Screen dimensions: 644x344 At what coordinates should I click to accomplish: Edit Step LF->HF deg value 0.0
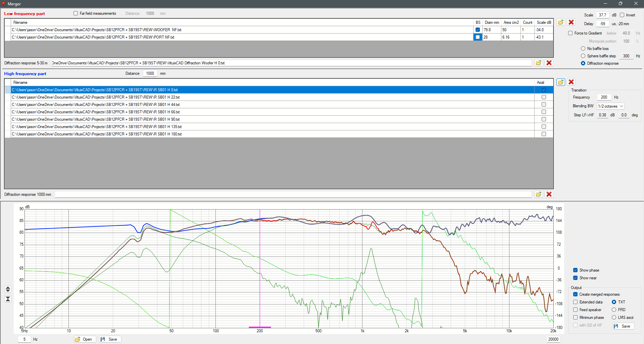click(624, 115)
